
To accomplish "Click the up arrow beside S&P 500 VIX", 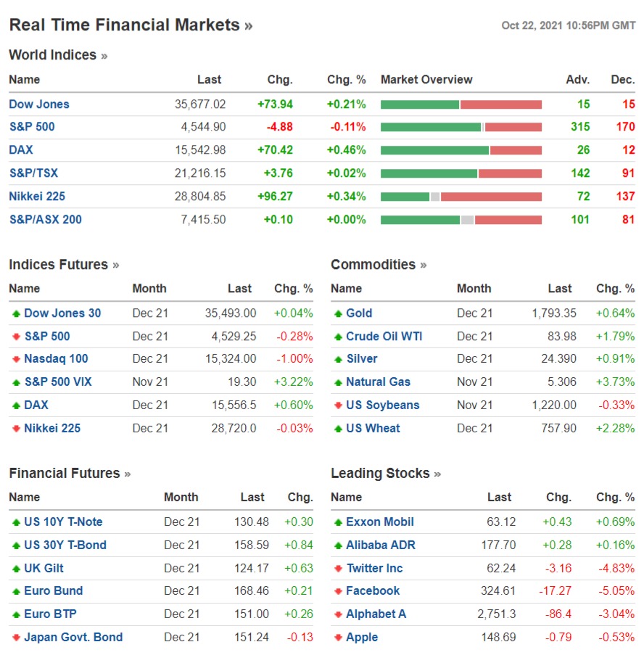I will [x=16, y=382].
